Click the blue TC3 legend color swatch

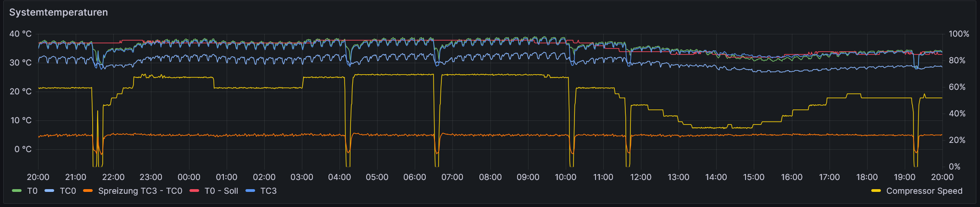click(251, 191)
